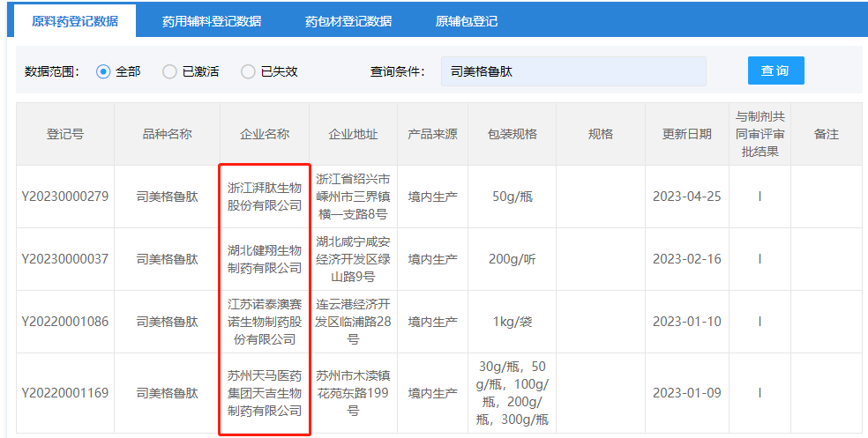Click update date 2023-04-25
Screen dimensions: 868x438
pyautogui.click(x=687, y=197)
